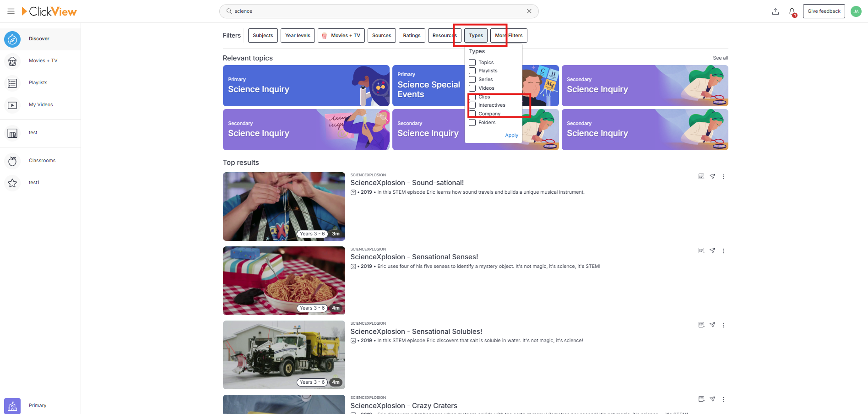Open the Sound-sational! video thumbnail
868x414 pixels.
284,207
